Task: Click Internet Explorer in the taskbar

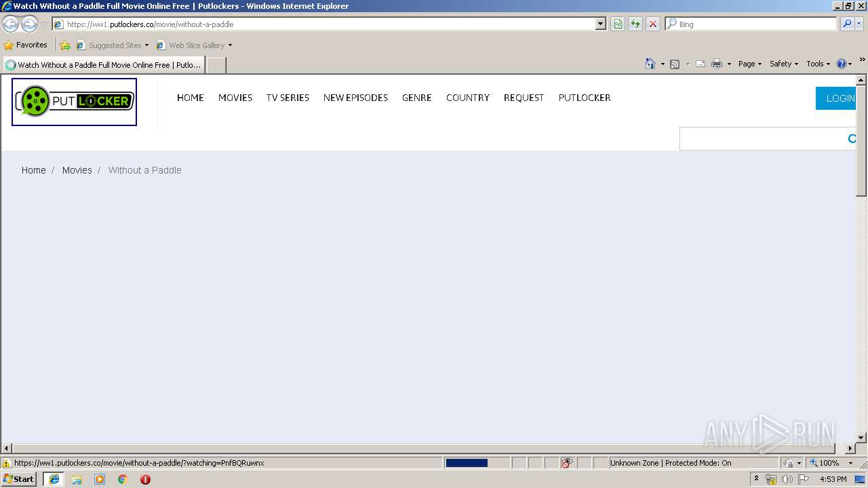Action: pyautogui.click(x=54, y=479)
